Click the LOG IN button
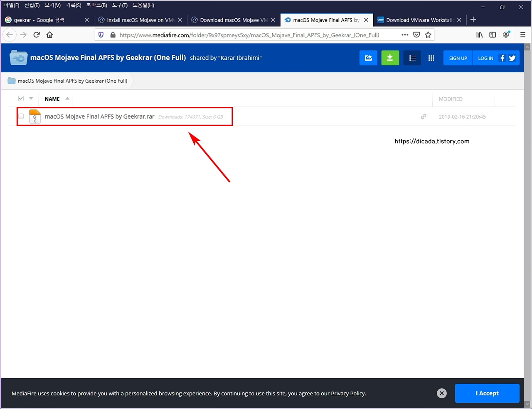 (485, 58)
